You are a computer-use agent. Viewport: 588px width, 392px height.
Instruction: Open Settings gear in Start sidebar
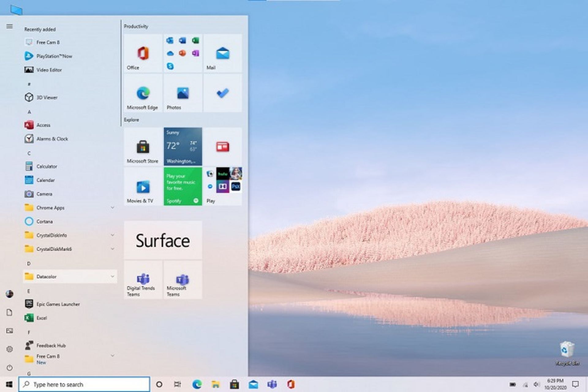coord(9,349)
